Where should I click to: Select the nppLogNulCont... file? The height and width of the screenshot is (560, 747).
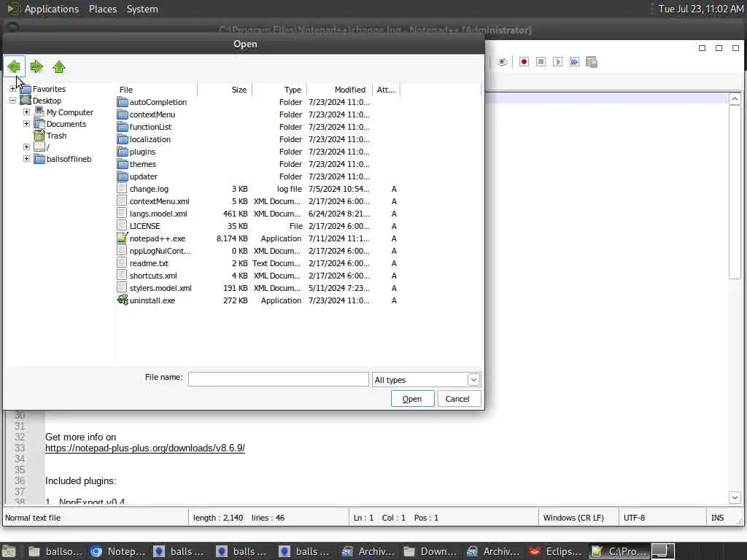160,251
